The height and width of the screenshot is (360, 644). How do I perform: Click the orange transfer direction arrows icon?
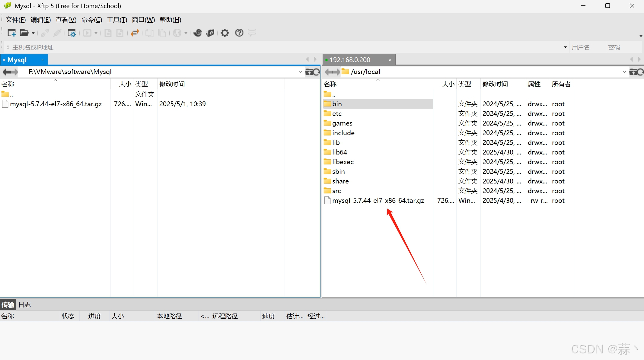tap(135, 33)
